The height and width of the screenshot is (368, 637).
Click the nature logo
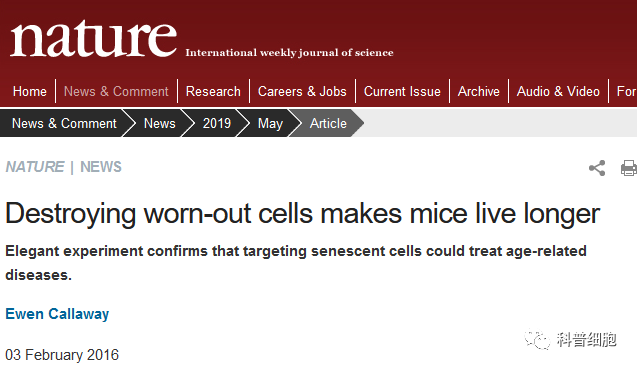[x=93, y=39]
